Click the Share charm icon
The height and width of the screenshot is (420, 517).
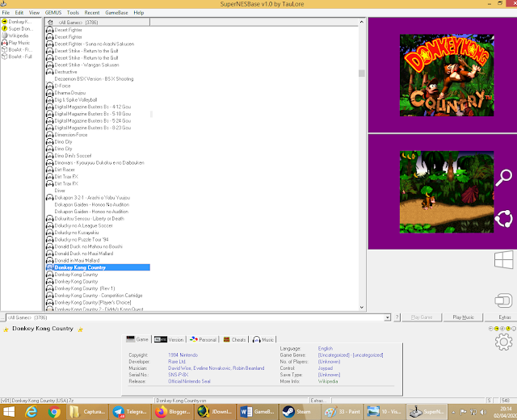click(504, 219)
